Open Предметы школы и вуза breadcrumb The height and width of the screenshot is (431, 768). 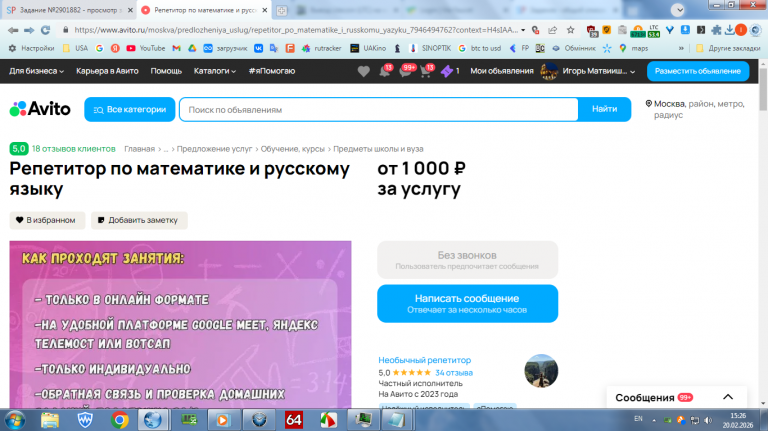pos(378,149)
